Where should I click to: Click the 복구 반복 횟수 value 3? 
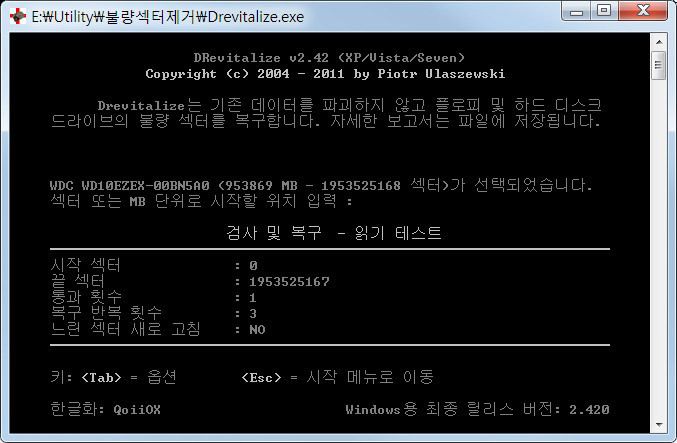pos(253,313)
